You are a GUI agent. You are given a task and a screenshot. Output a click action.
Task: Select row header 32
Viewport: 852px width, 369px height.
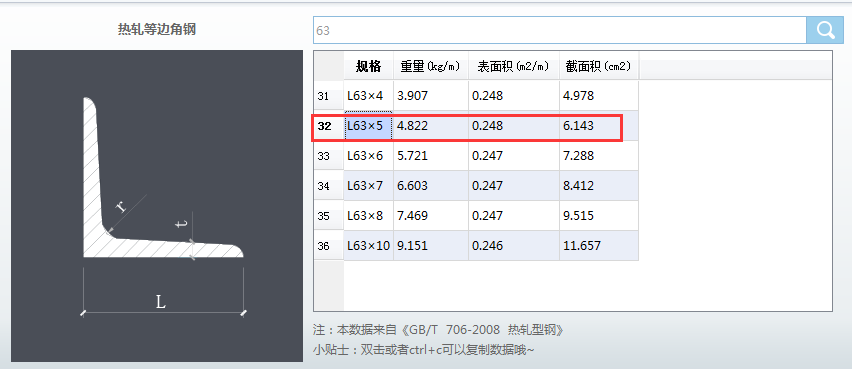click(x=329, y=126)
